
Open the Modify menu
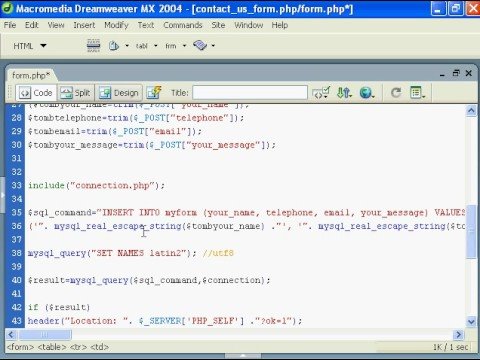click(116, 25)
